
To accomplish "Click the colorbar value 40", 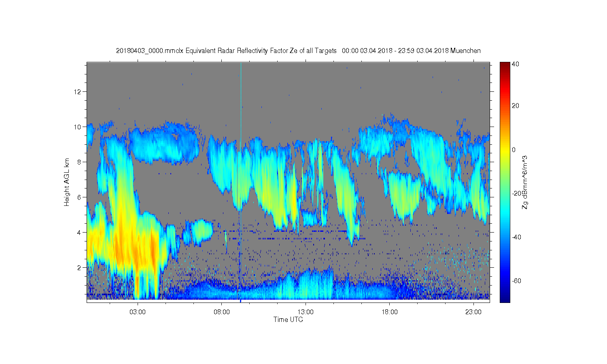I will point(516,64).
